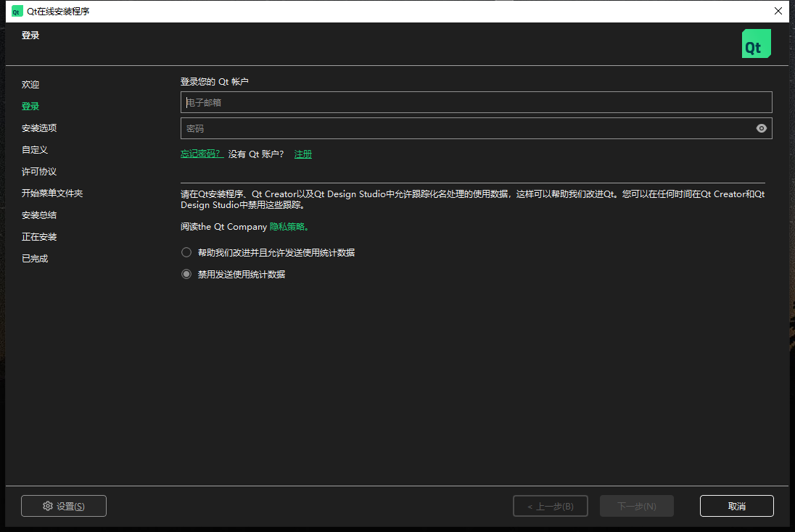Select 登录 step in sidebar
This screenshot has width=795, height=532.
[x=30, y=107]
